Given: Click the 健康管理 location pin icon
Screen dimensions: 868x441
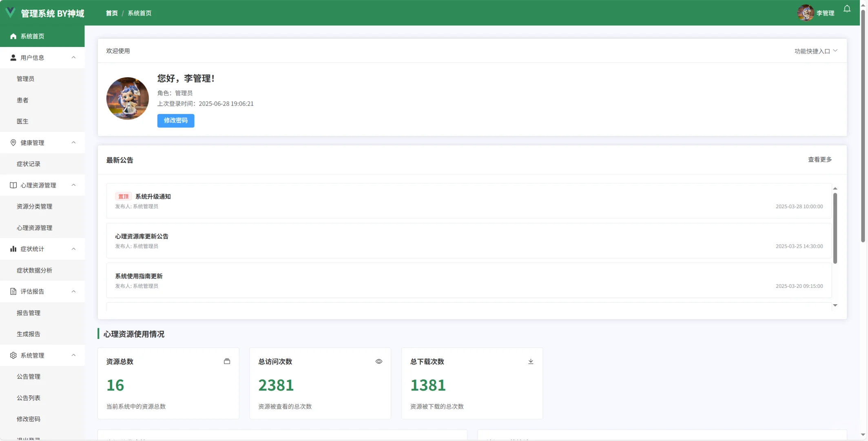Looking at the screenshot, I should pyautogui.click(x=13, y=143).
